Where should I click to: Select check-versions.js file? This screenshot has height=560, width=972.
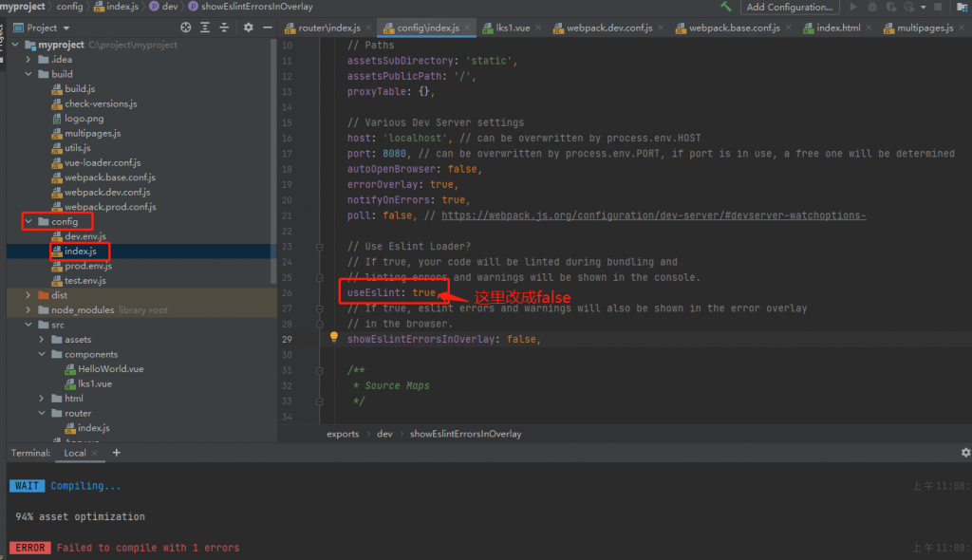(x=101, y=103)
